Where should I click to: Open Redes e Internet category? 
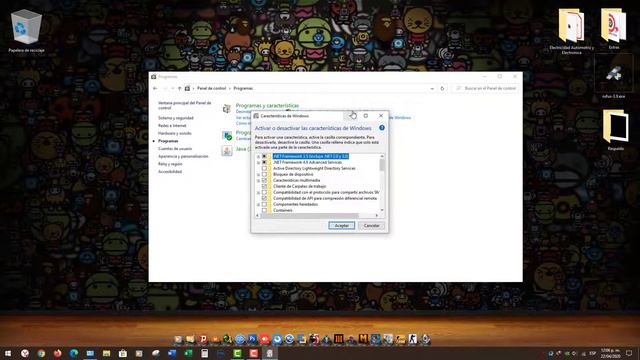click(172, 126)
